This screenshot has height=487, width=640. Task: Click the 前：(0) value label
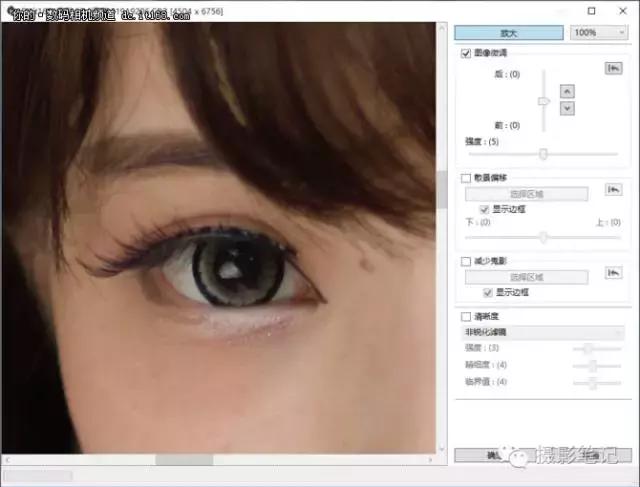507,125
